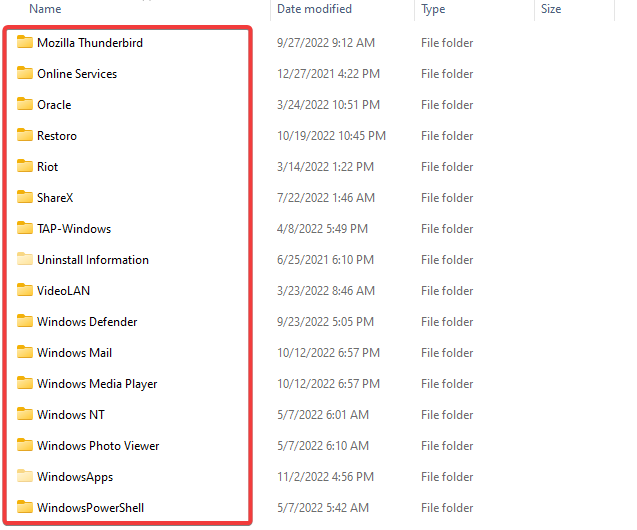
Task: Select the Oracle folder name
Action: point(54,105)
